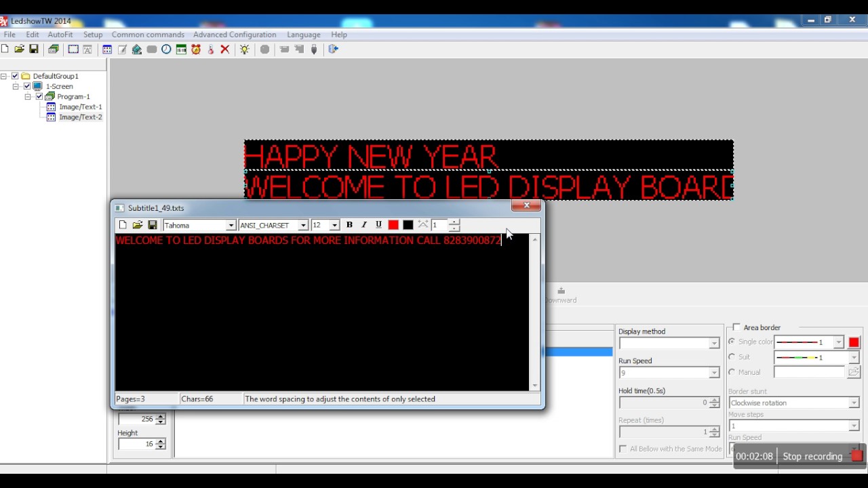This screenshot has width=868, height=488.
Task: Click the table grid toolbar icon
Action: tap(107, 49)
